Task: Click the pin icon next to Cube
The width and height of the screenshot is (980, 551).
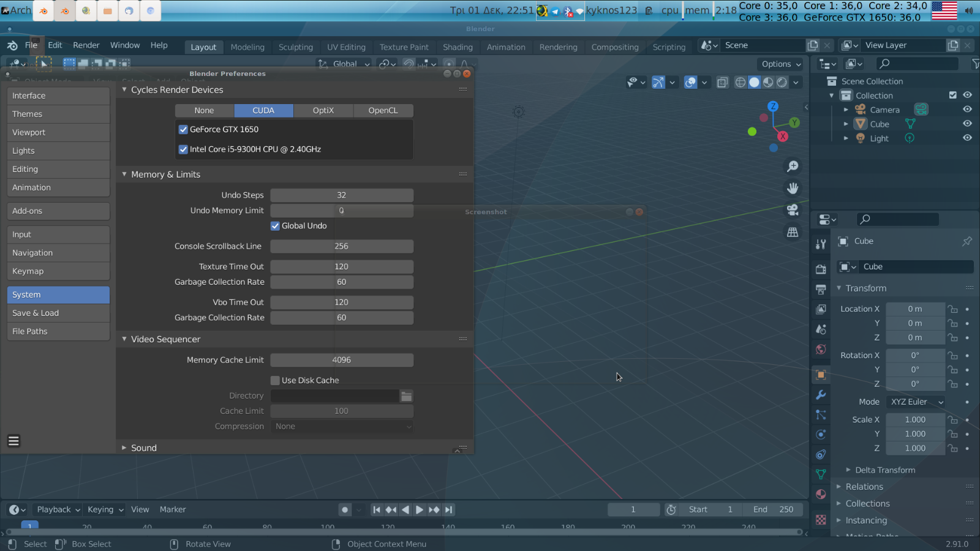Action: (x=967, y=241)
